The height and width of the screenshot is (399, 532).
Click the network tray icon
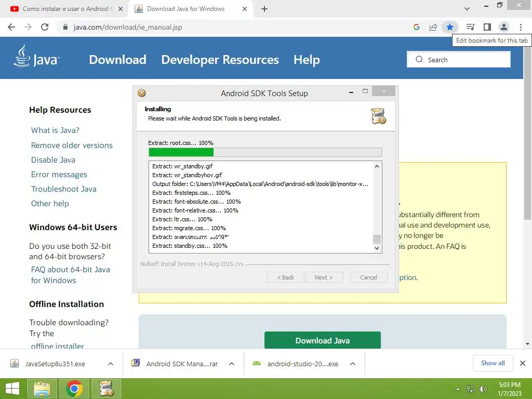(471, 389)
